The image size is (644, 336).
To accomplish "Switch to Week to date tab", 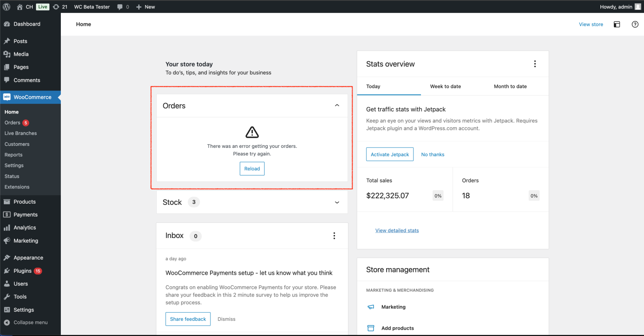I will click(x=445, y=86).
